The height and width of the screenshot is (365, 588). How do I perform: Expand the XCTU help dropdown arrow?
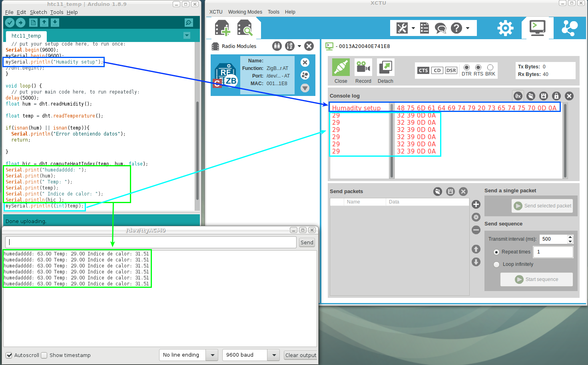click(x=468, y=28)
